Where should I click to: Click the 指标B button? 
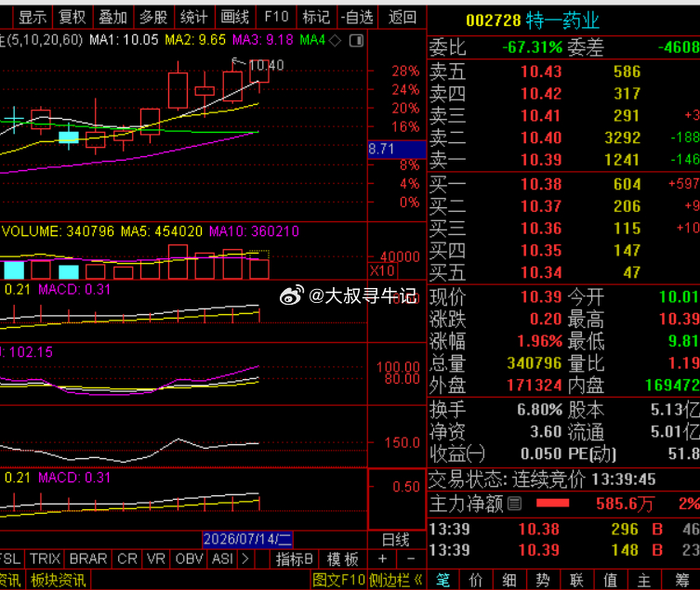point(294,558)
